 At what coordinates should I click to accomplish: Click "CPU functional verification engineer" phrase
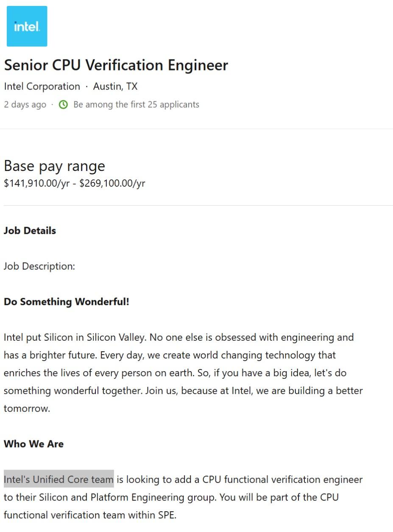pos(282,480)
